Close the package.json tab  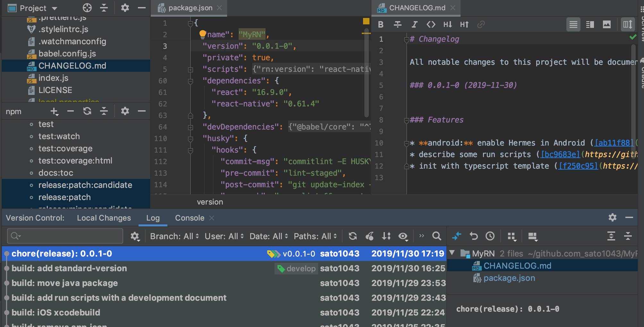coord(219,8)
